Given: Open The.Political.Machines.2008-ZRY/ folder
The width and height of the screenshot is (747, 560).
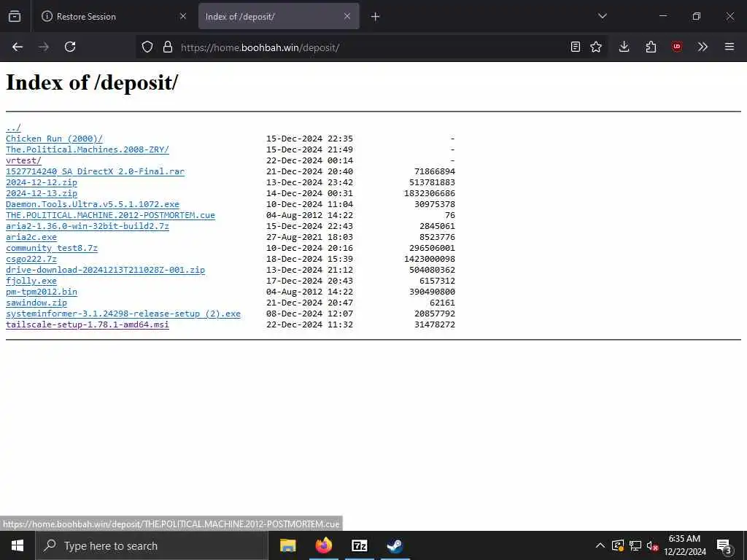Looking at the screenshot, I should [x=88, y=149].
